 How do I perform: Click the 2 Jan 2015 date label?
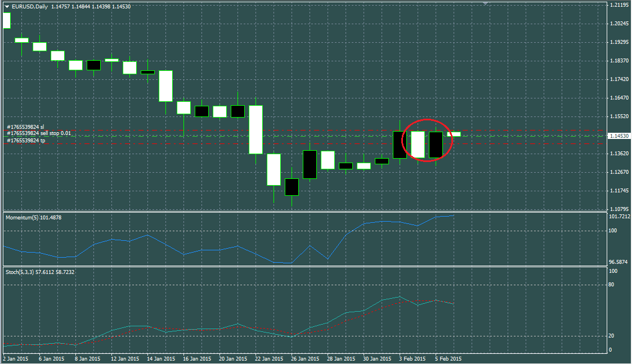16,358
